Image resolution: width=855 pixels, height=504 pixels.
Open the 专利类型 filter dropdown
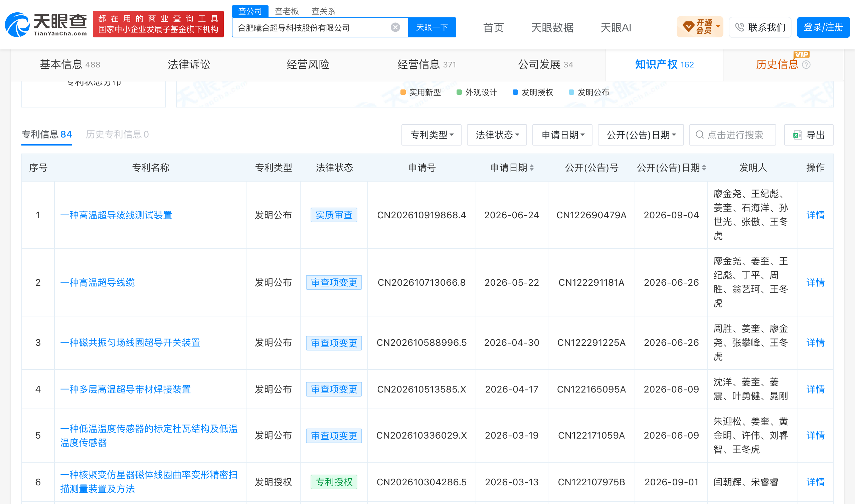[x=432, y=135]
